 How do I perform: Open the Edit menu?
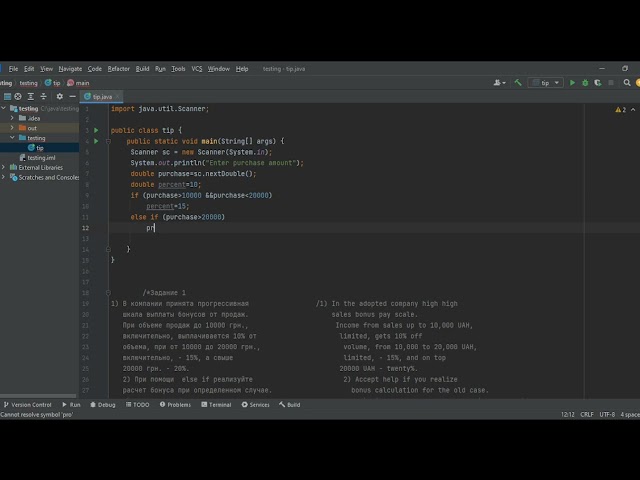[x=29, y=69]
